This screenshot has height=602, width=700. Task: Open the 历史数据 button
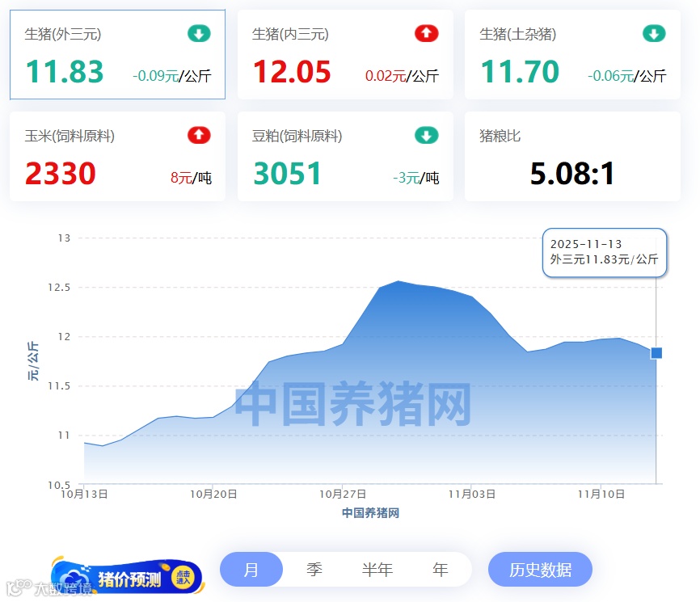540,570
